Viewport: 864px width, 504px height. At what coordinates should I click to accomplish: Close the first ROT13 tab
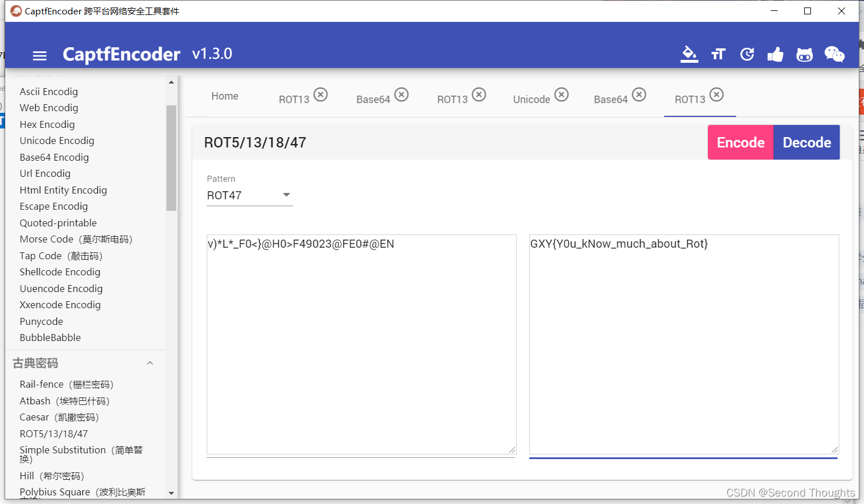point(321,94)
